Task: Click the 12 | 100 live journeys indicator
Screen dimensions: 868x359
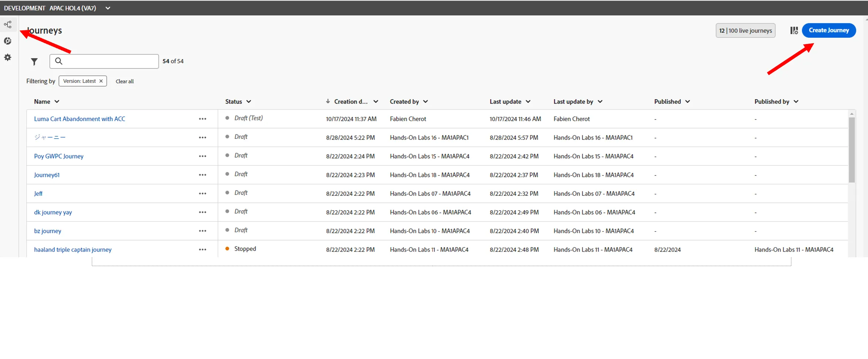Action: [x=745, y=31]
